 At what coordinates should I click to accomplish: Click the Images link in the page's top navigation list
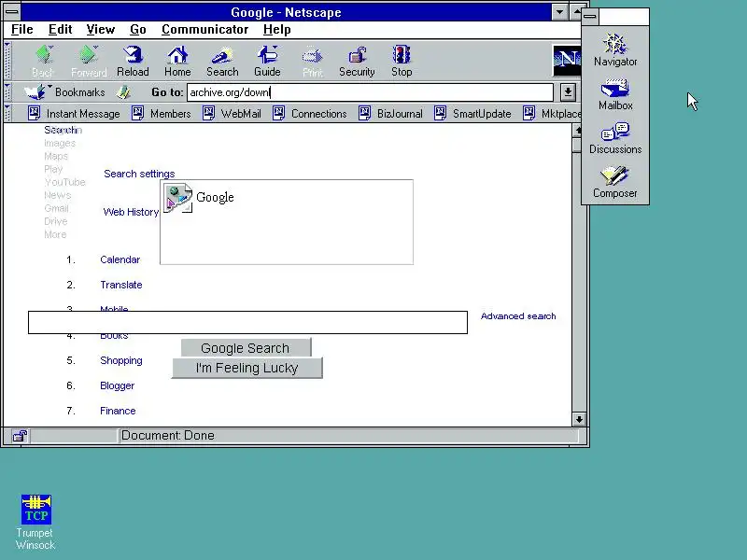(60, 143)
